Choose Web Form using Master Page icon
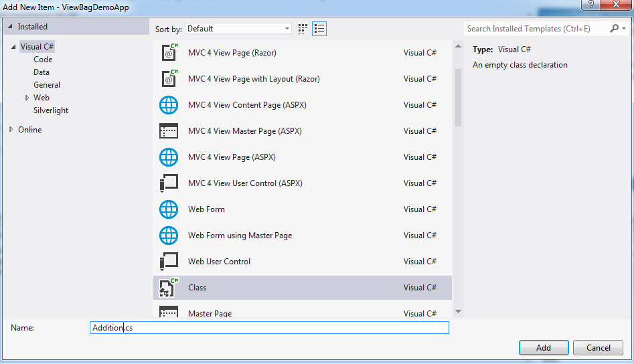Screen dimensions: 634x364 pos(169,236)
